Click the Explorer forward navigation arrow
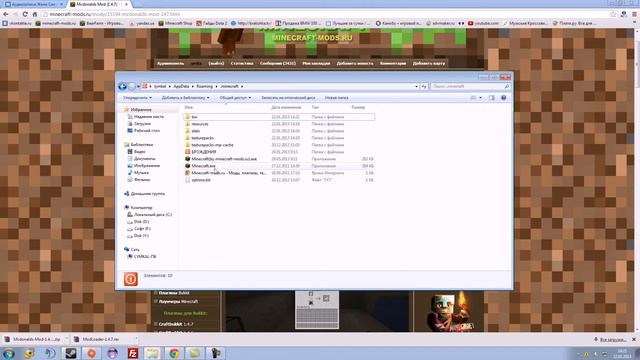Screen dimensions: 640x360 click(x=131, y=86)
